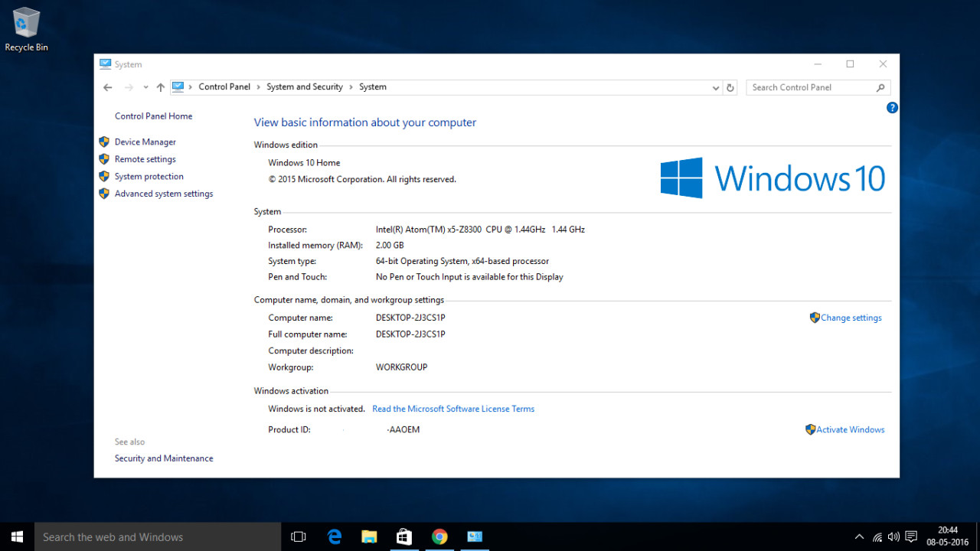Read the Microsoft Software License Terms
The image size is (980, 551).
pyautogui.click(x=453, y=409)
